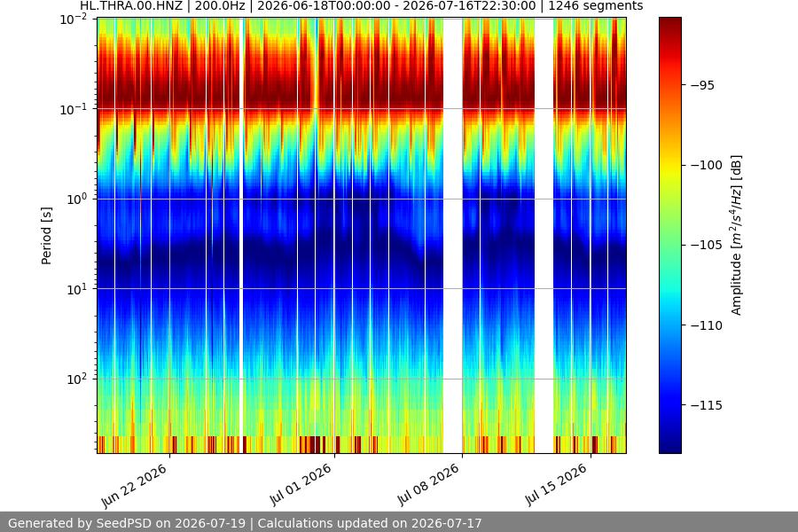This screenshot has height=532, width=798.
Task: Click the colorbar tick label −105
Action: [x=707, y=245]
